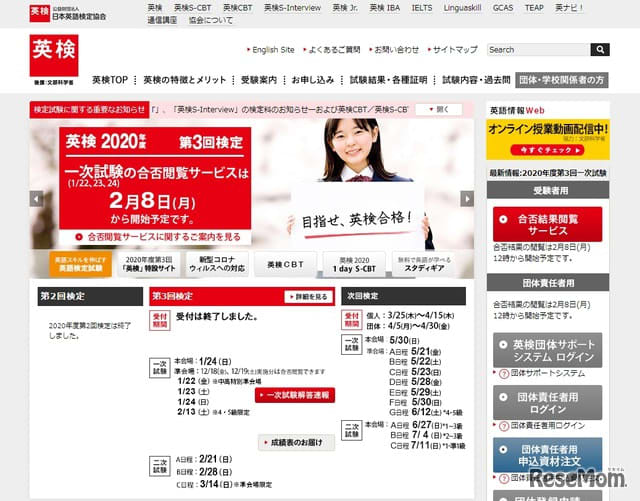
Task: Select 2020年度第3回 英検 特設サイト thumbnail
Action: [149, 264]
